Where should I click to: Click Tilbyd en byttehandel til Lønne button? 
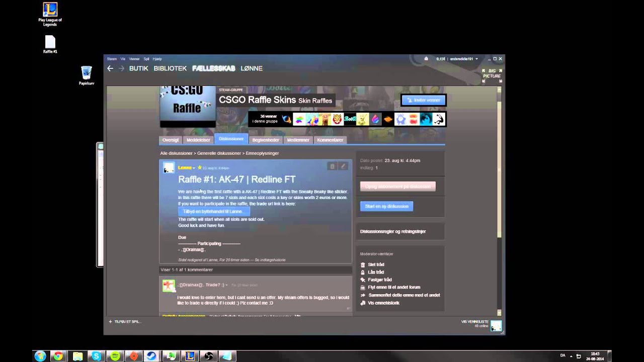tap(214, 212)
